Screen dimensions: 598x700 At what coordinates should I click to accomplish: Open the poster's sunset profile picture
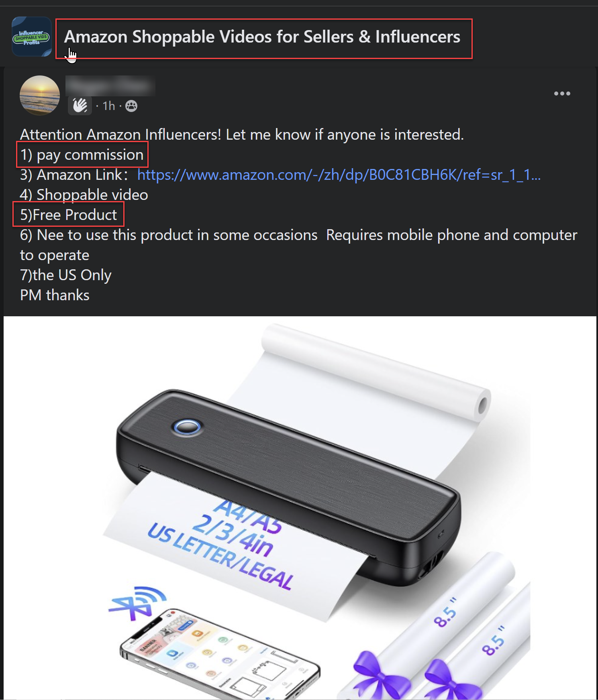(x=40, y=96)
